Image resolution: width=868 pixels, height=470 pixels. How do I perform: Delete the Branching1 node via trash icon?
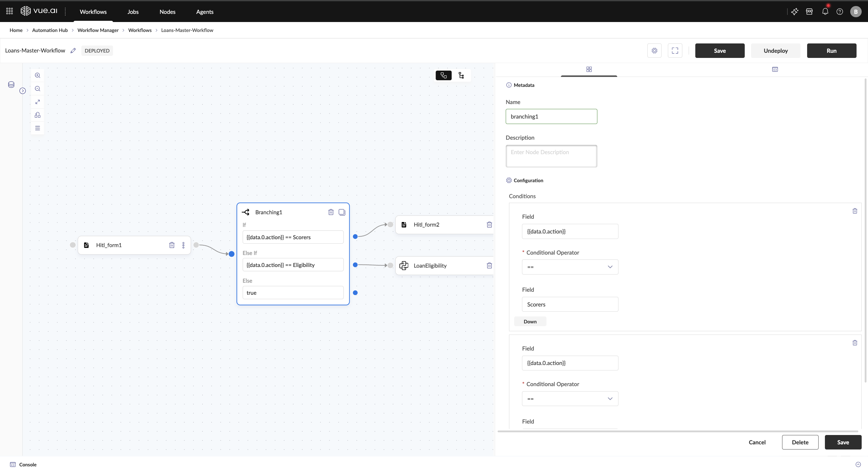click(331, 212)
